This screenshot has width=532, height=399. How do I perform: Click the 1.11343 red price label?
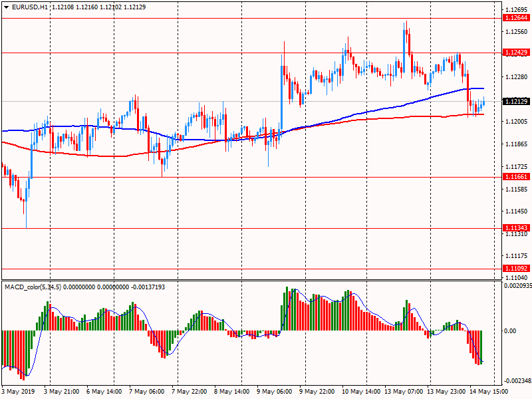point(515,228)
